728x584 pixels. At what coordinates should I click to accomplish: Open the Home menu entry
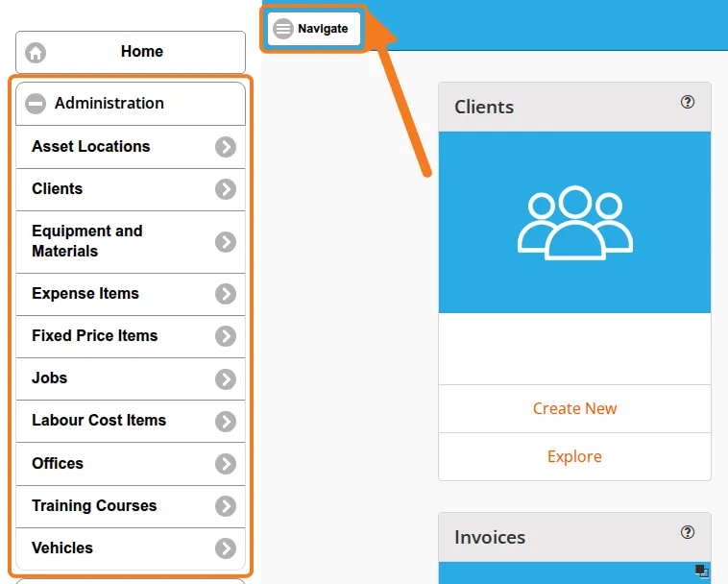coord(131,52)
